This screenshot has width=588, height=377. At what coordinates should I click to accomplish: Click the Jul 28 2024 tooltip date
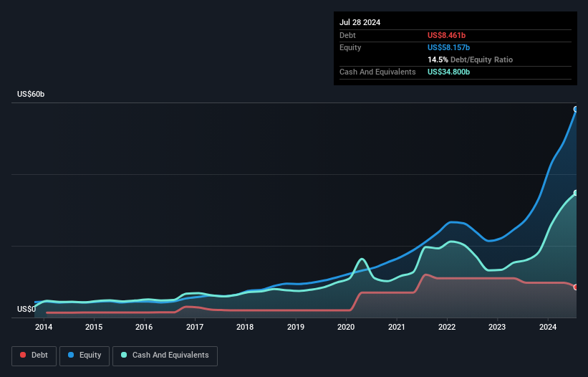(360, 22)
